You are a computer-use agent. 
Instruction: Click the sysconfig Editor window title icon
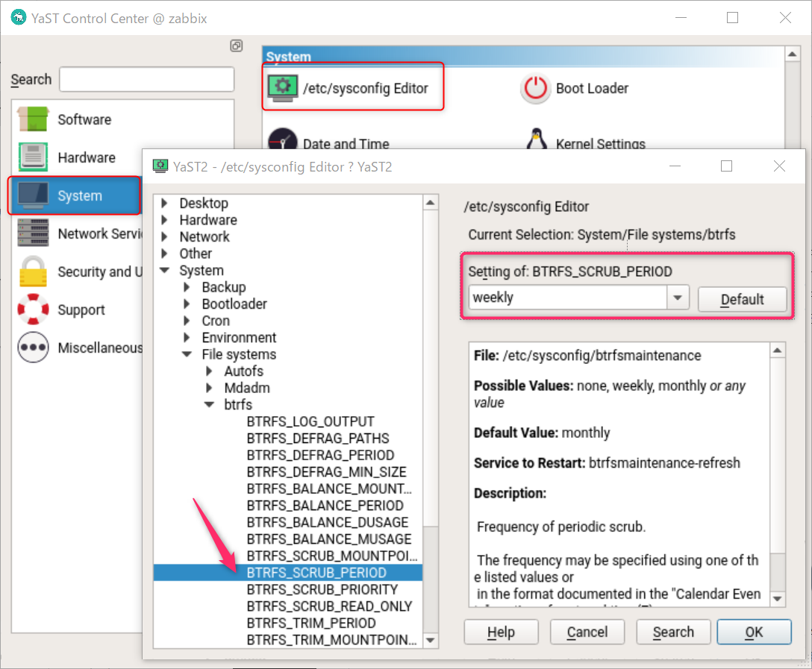tap(160, 166)
